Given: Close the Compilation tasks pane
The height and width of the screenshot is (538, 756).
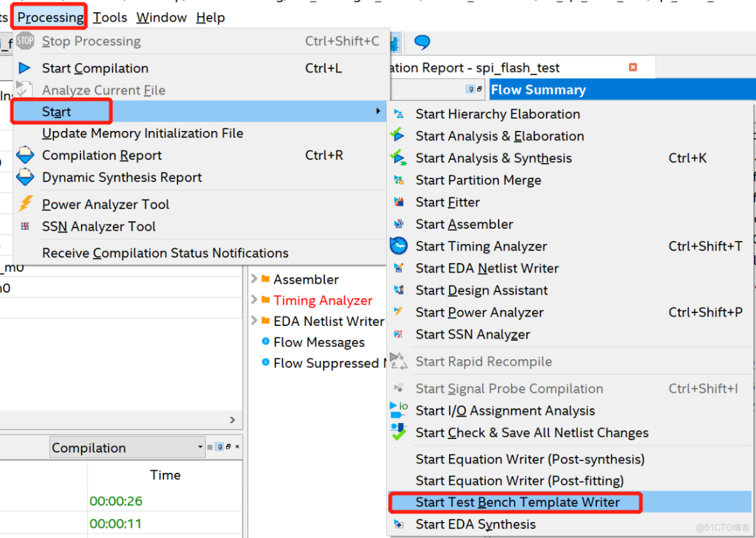Looking at the screenshot, I should [238, 447].
